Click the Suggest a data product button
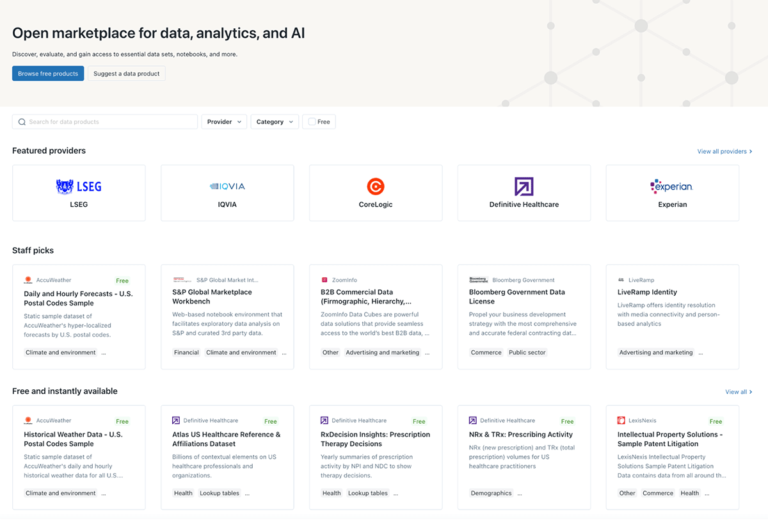The width and height of the screenshot is (768, 532). tap(127, 74)
